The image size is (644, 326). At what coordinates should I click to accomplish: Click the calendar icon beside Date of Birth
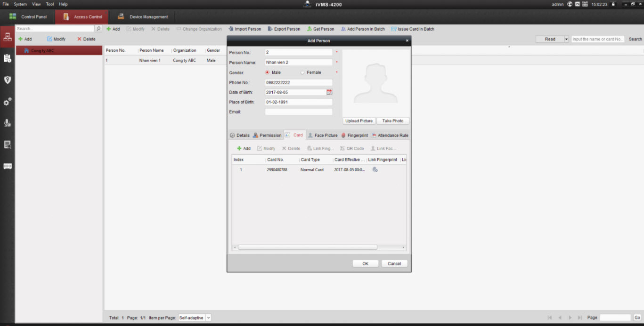329,92
